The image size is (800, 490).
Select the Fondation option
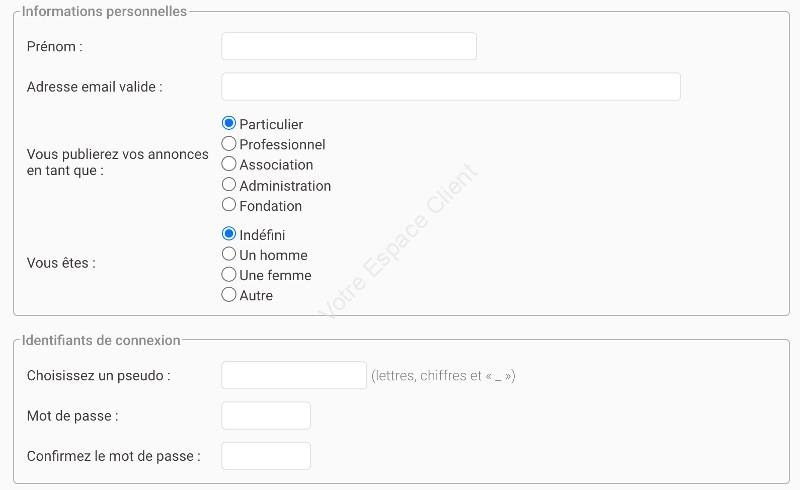pos(229,205)
